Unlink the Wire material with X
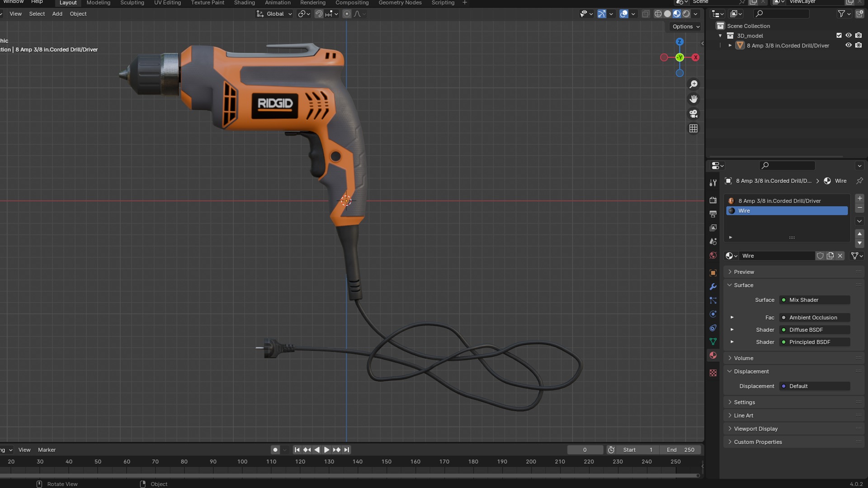The width and height of the screenshot is (868, 488). click(x=840, y=256)
